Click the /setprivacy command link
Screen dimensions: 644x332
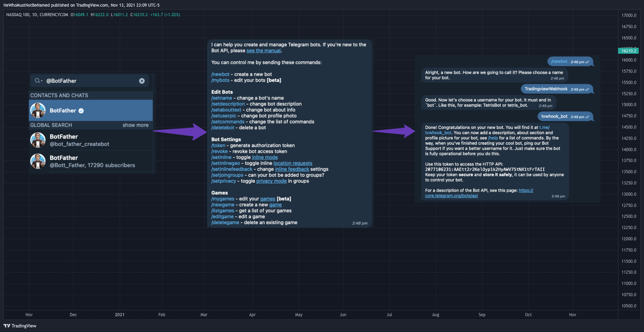(224, 181)
